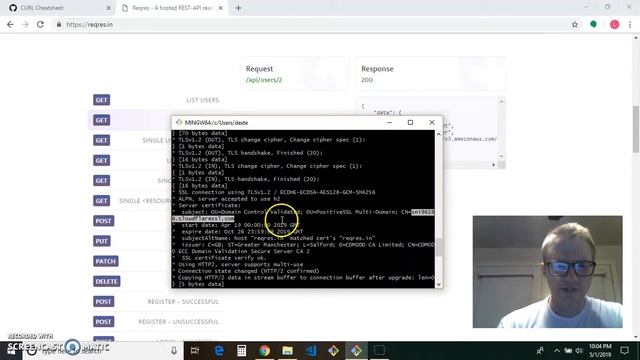640x360 pixels.
Task: Click the POST Register - Successful endpoint
Action: click(156, 302)
